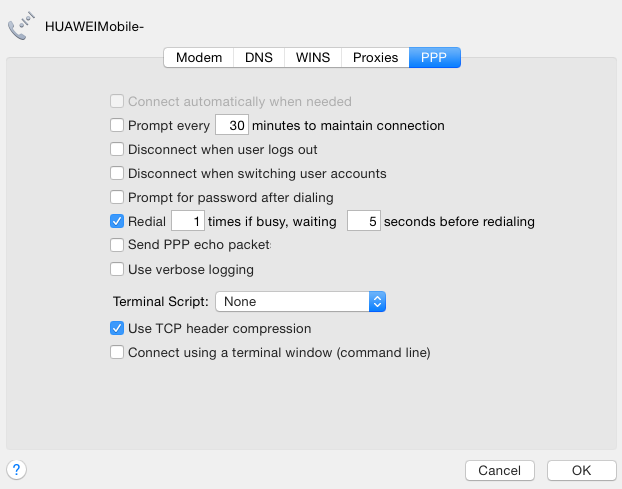The height and width of the screenshot is (489, 622).
Task: Open the WINS tab
Action: pyautogui.click(x=313, y=57)
